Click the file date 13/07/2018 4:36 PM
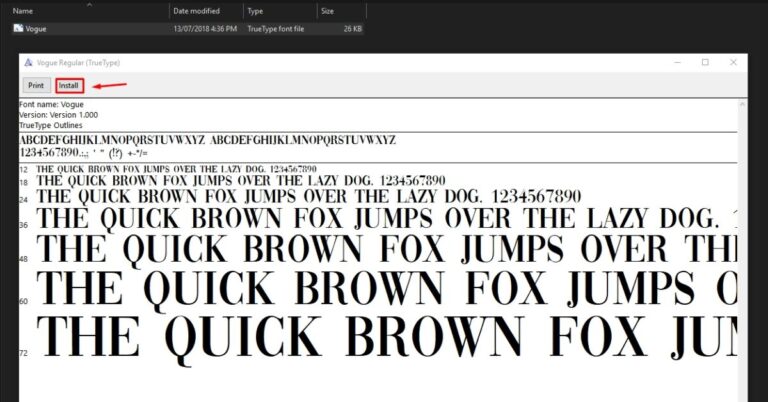 (x=206, y=29)
